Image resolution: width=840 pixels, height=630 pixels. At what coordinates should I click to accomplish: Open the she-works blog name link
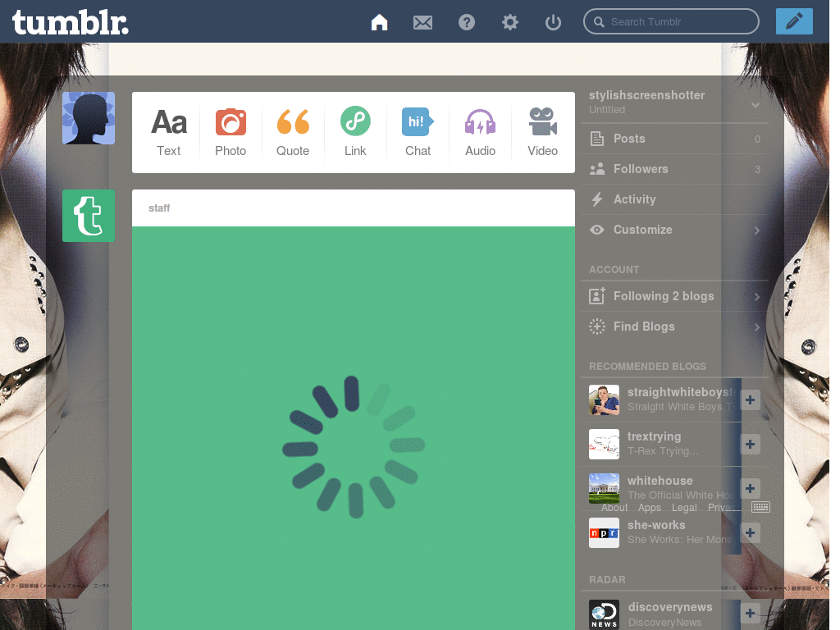(656, 525)
